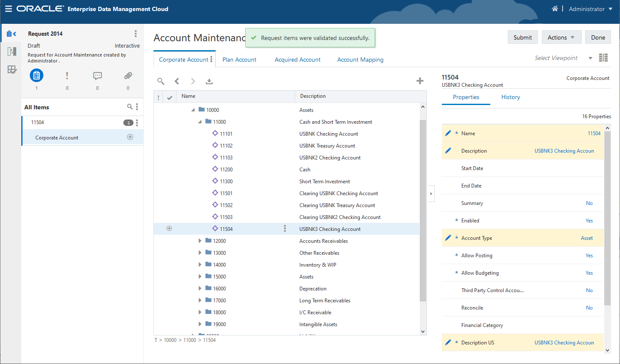Image resolution: width=620 pixels, height=364 pixels.
Task: Open the Actions dropdown
Action: point(560,37)
